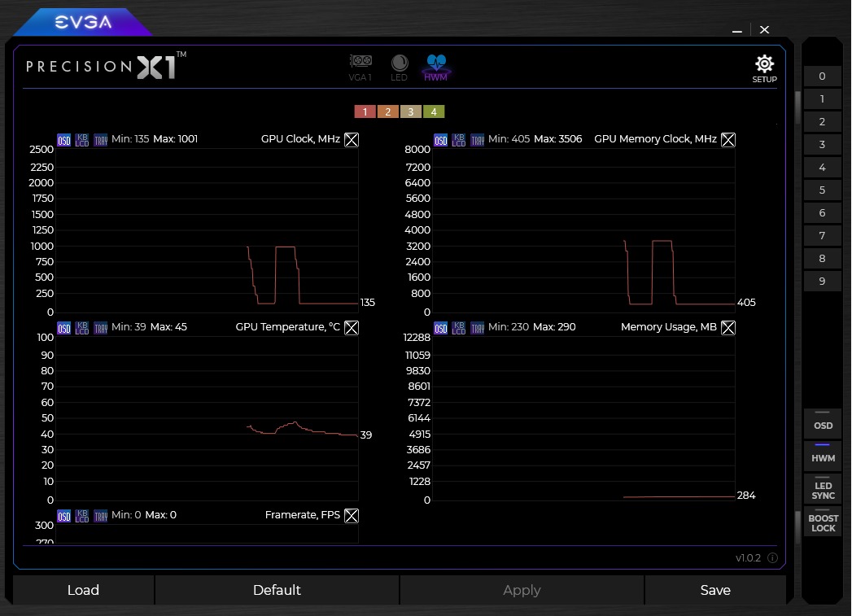Toggle OSD icon for Memory Usage graph
The height and width of the screenshot is (616, 852).
(440, 328)
